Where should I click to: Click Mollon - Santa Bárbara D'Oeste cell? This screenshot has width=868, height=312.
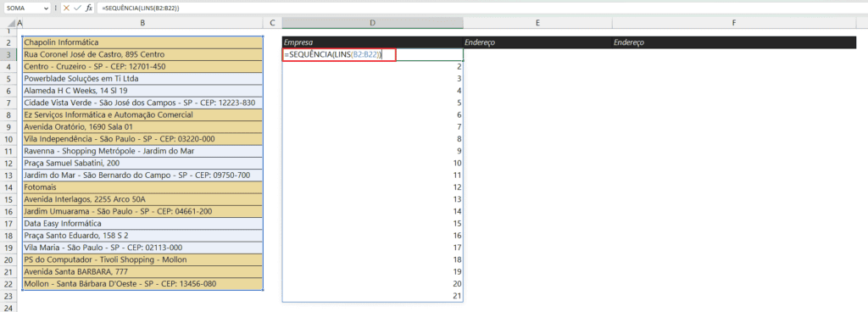(142, 284)
